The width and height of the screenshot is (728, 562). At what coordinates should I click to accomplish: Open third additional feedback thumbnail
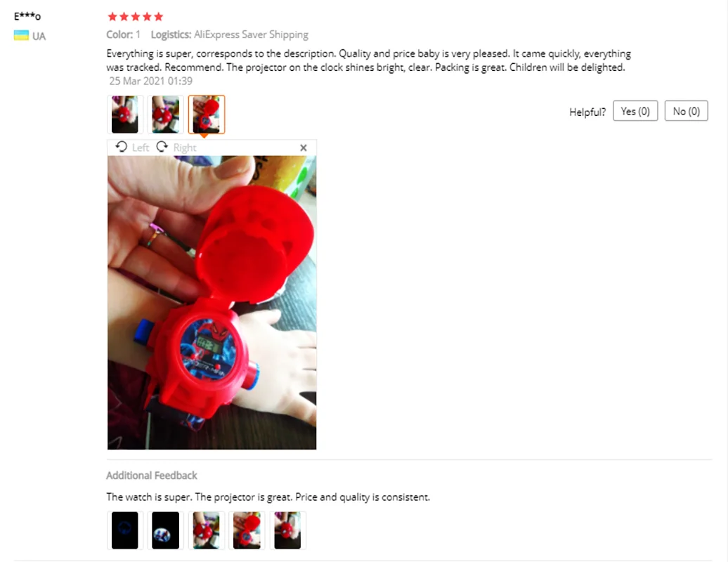206,530
